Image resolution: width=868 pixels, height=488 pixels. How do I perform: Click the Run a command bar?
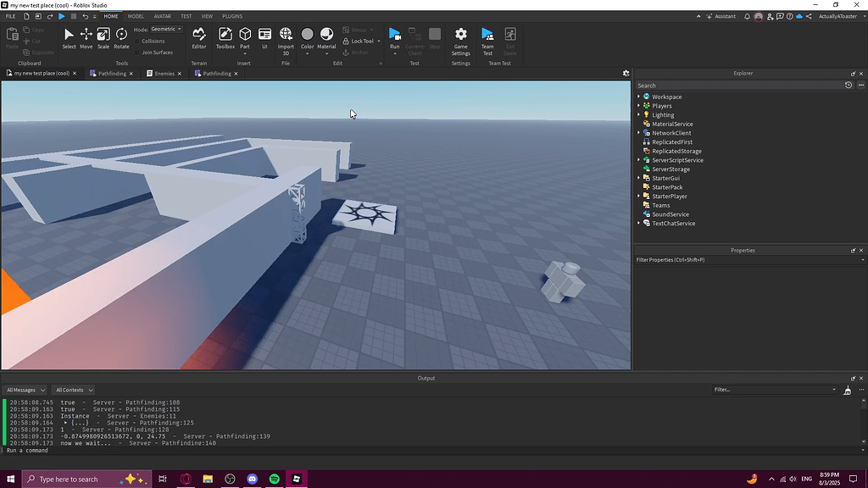(x=431, y=451)
